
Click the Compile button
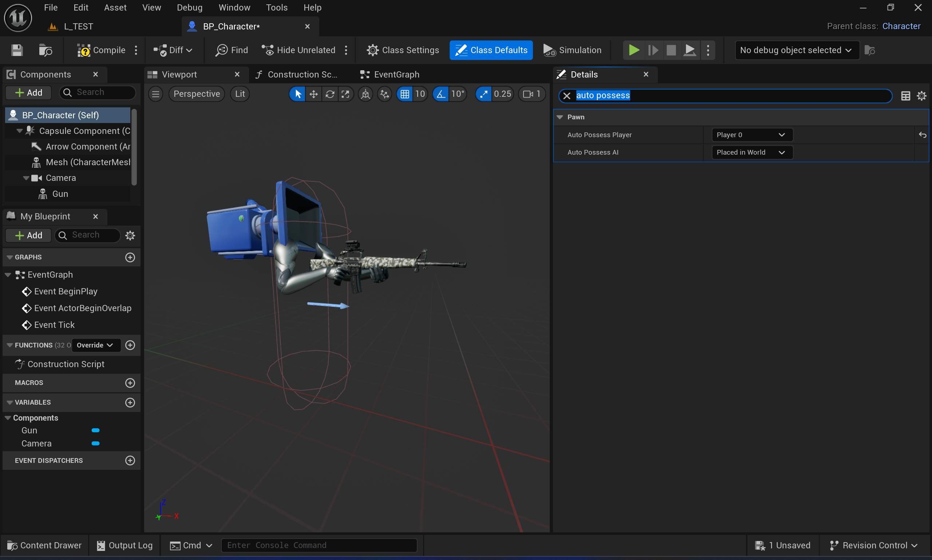(x=101, y=50)
